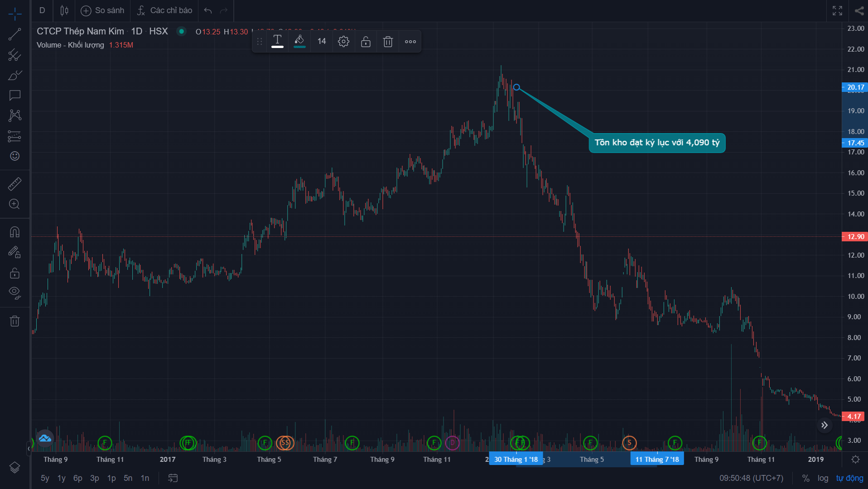The width and height of the screenshot is (868, 489).
Task: Select the trend line drawing tool
Action: click(14, 34)
